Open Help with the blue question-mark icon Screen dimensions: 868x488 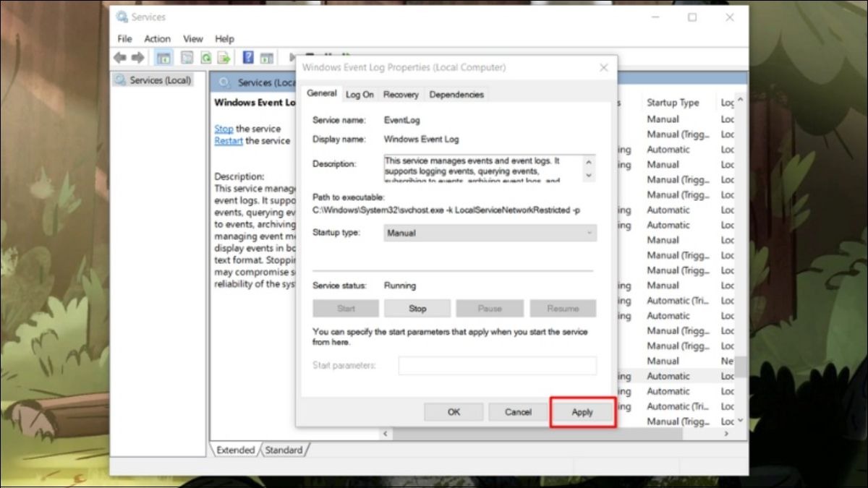coord(248,58)
